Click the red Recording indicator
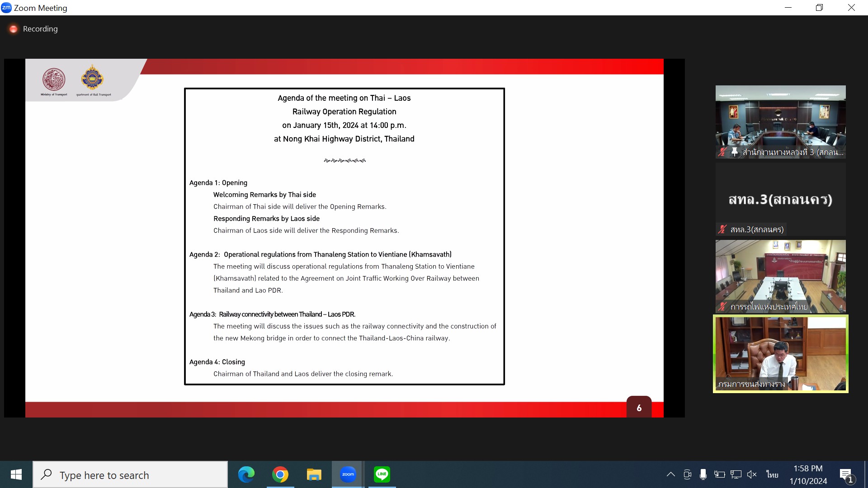This screenshot has width=868, height=488. pyautogui.click(x=14, y=29)
